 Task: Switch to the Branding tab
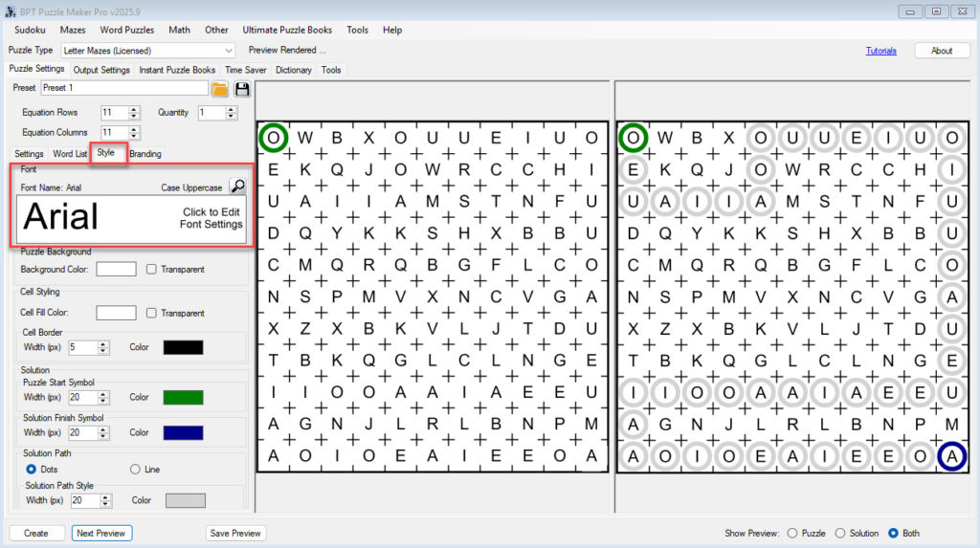coord(145,154)
